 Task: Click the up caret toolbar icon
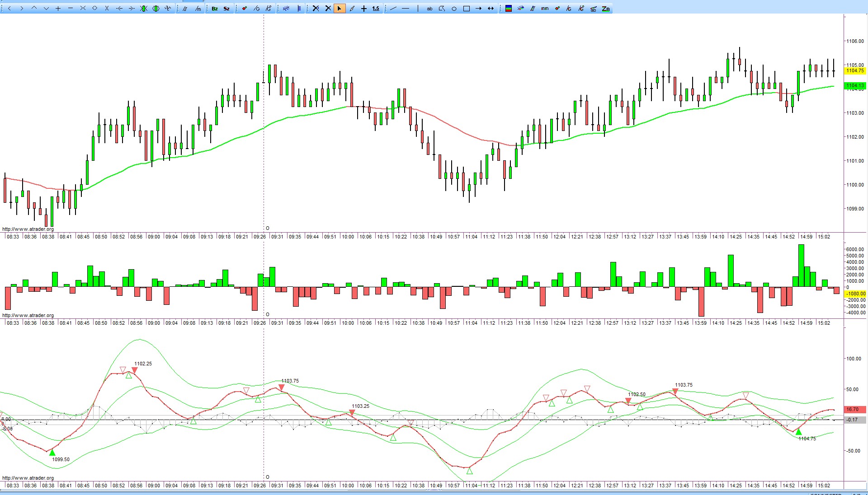click(34, 8)
